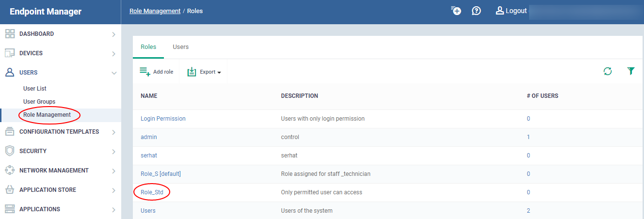Click the Role Management breadcrumb link
This screenshot has height=219, width=644.
155,11
